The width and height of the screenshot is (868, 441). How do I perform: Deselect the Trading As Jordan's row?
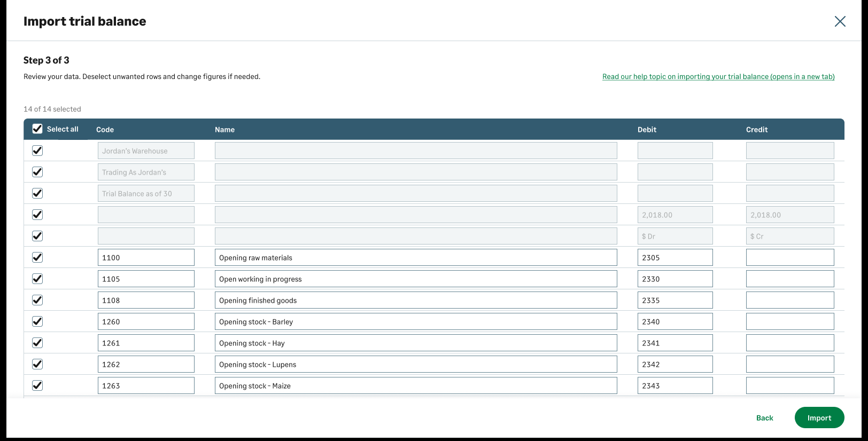pyautogui.click(x=37, y=172)
